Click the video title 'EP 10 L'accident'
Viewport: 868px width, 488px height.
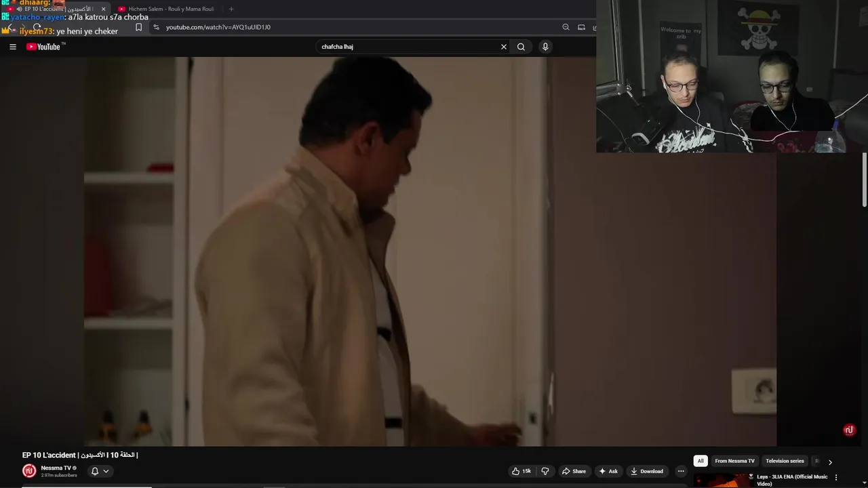[80, 455]
